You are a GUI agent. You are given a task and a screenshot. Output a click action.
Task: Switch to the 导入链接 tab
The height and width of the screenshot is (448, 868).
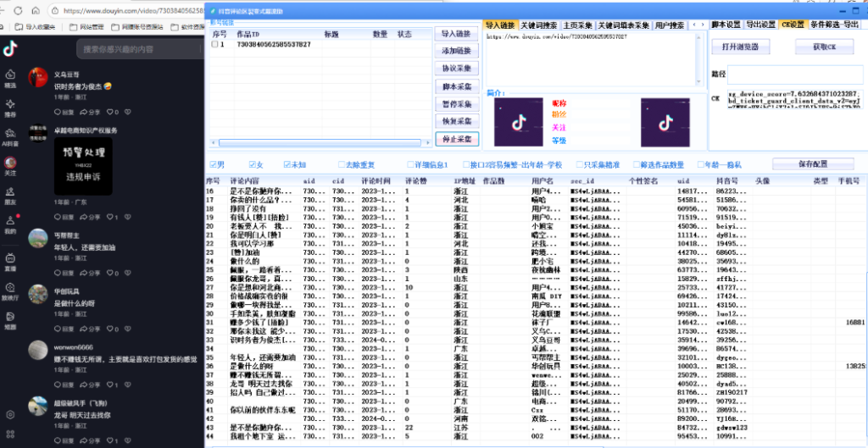click(x=500, y=25)
